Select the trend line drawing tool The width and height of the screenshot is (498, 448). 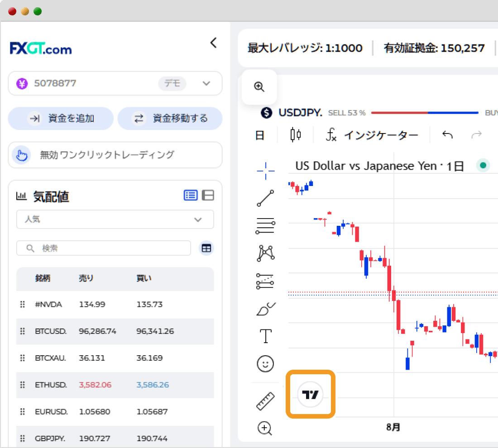(x=266, y=198)
